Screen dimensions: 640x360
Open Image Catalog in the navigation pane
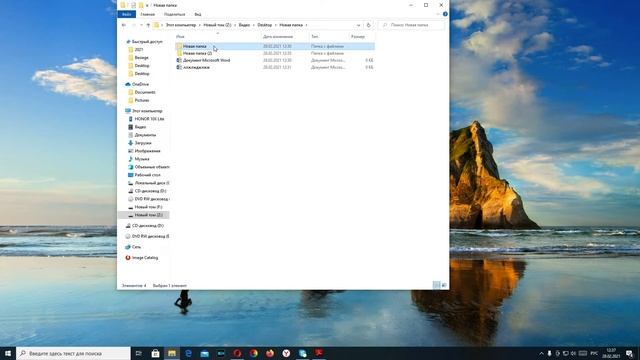[145, 258]
